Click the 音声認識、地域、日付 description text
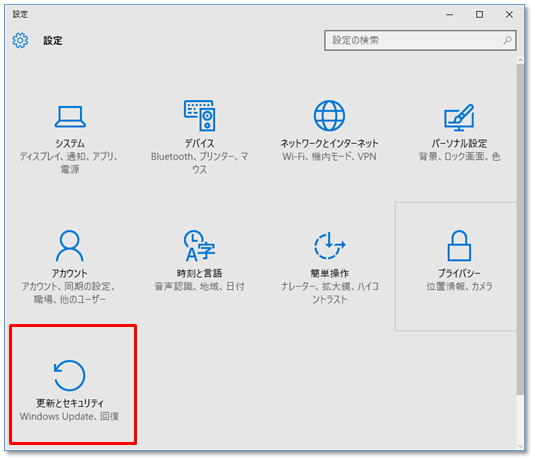This screenshot has width=535, height=461. (200, 286)
